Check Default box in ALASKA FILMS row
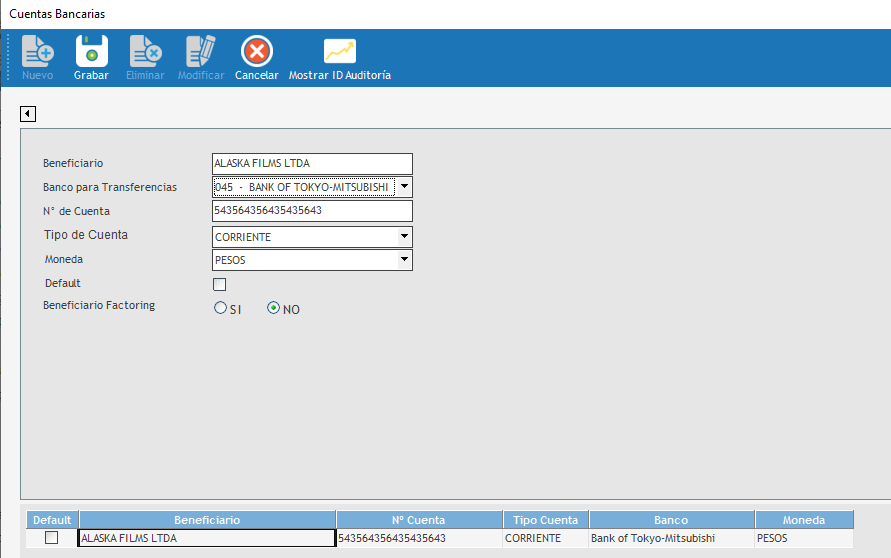891x558 pixels. tap(51, 538)
